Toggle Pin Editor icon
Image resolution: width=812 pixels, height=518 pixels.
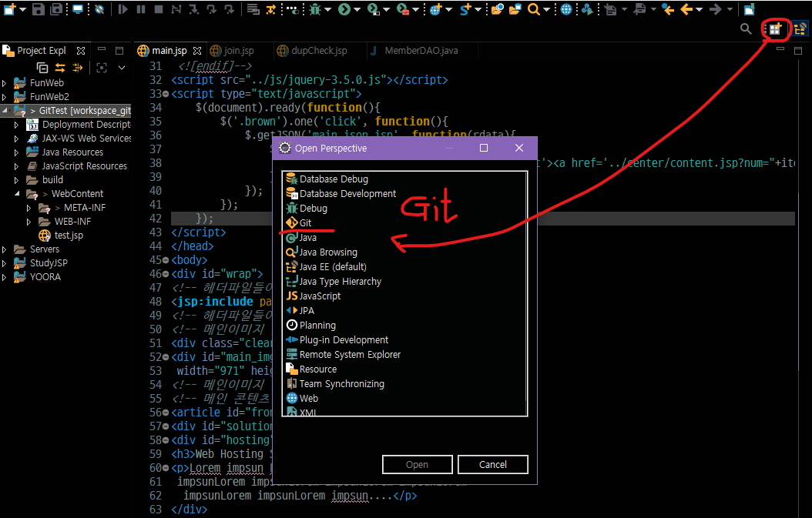tap(749, 8)
